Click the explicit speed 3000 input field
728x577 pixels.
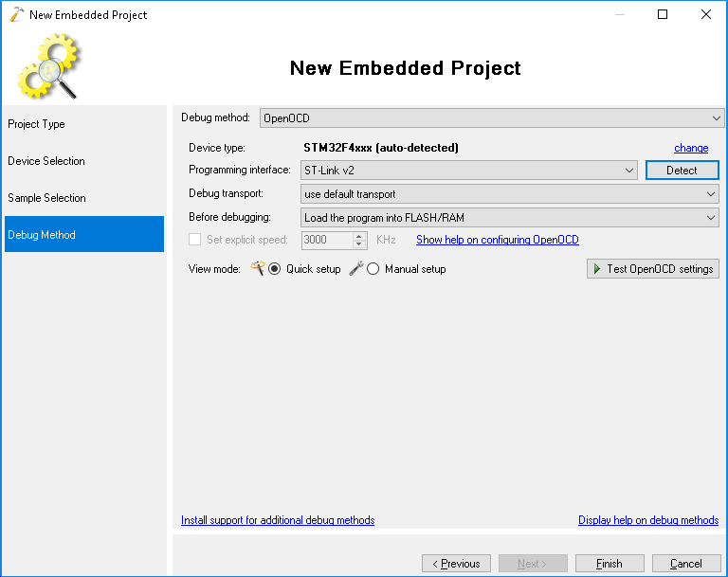point(327,240)
